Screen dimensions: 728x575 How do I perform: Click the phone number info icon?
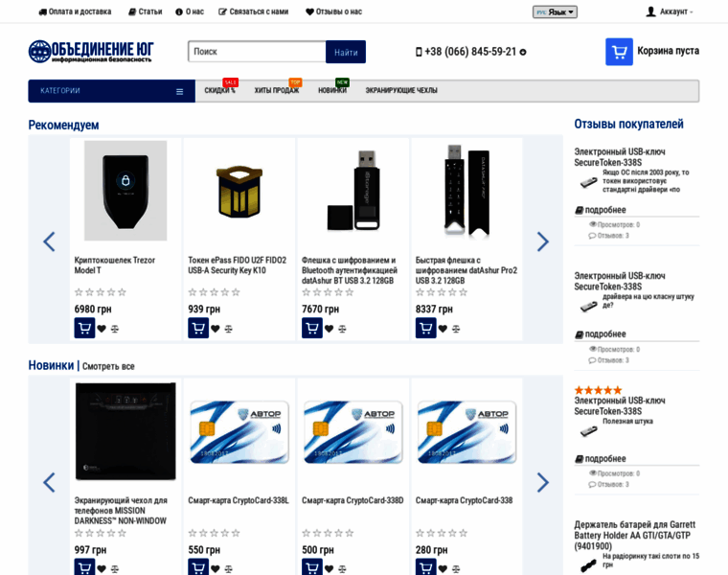[523, 52]
